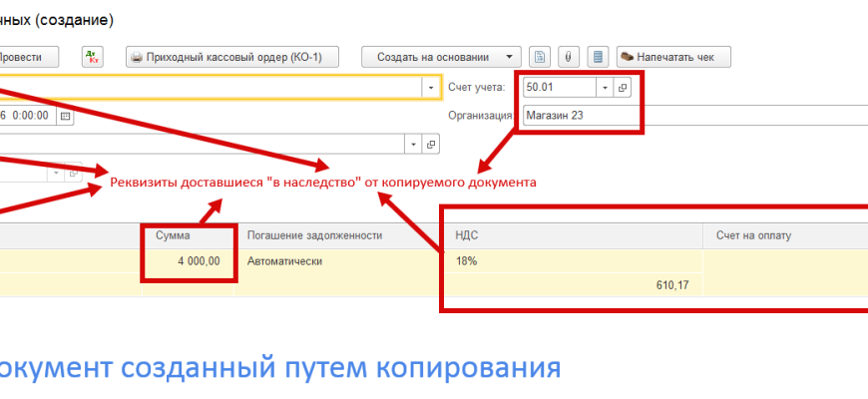Select the Сумма cell 4 000,00

coord(190,261)
